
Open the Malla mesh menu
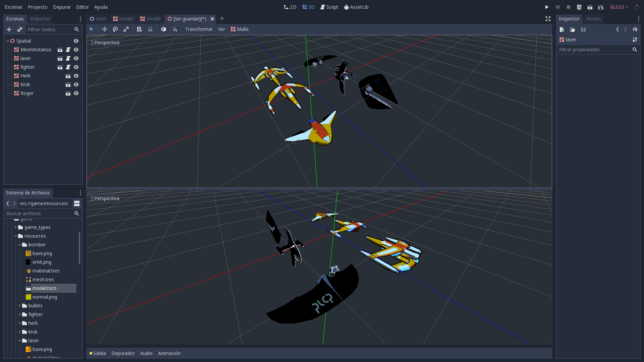pos(239,29)
